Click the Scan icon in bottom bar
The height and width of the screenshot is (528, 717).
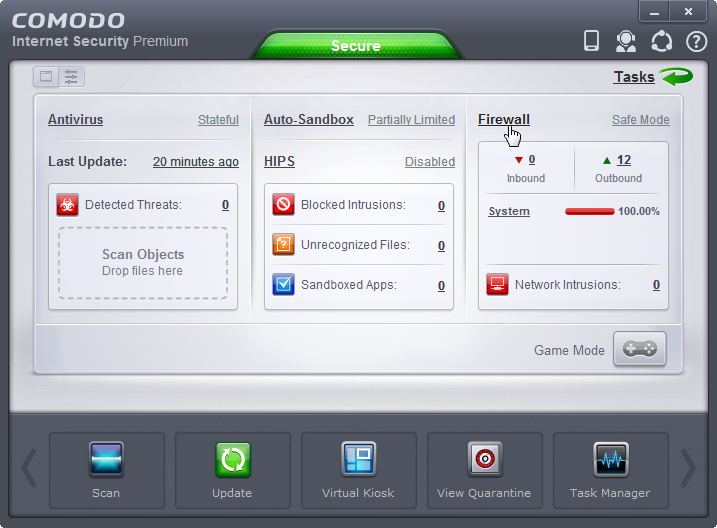pyautogui.click(x=106, y=461)
